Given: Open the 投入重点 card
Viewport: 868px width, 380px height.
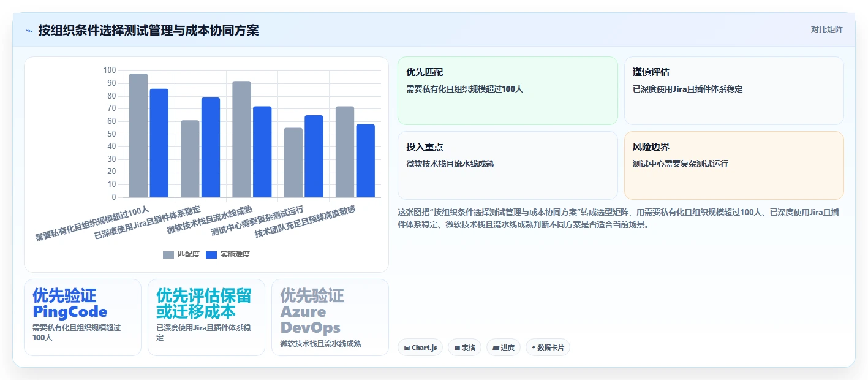Looking at the screenshot, I should coord(508,165).
